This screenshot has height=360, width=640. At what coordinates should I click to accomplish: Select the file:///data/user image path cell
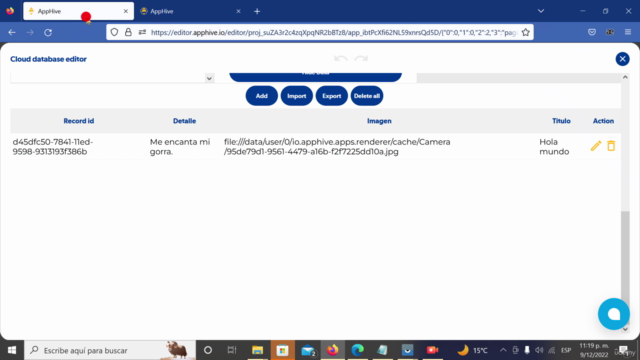click(x=337, y=147)
